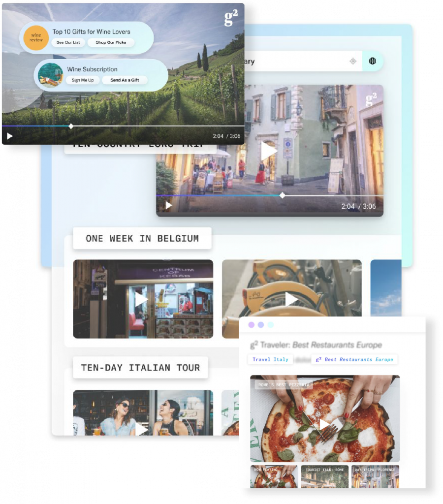The width and height of the screenshot is (443, 504).
Task: Click the small play icon under street video
Action: (x=168, y=206)
